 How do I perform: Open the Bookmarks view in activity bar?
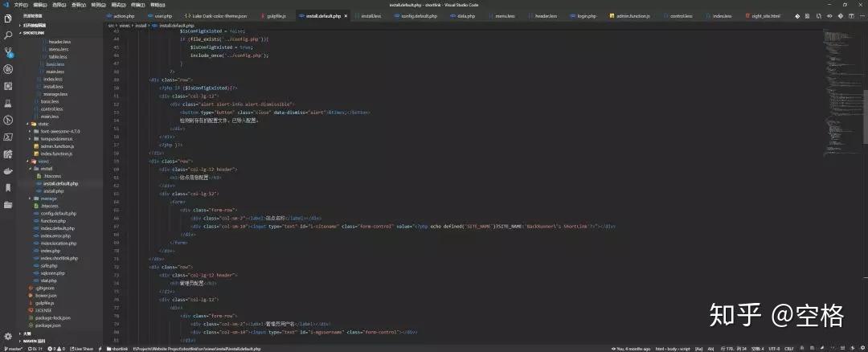[8, 187]
